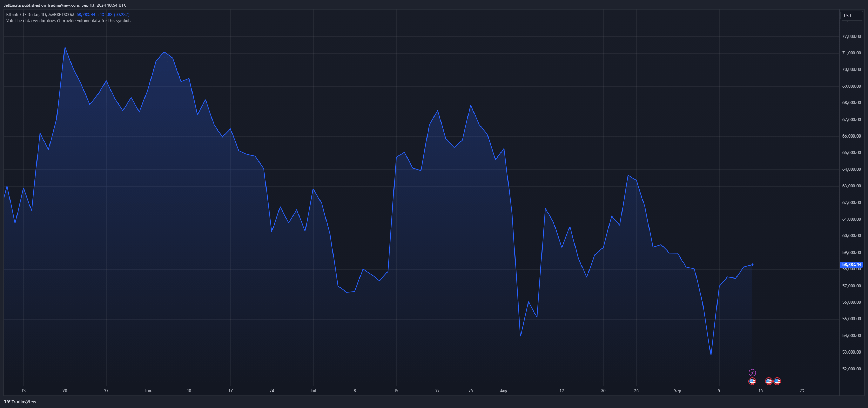Click the 52,000.00 price axis label
Viewport: 868px width, 408px height.
[852, 369]
